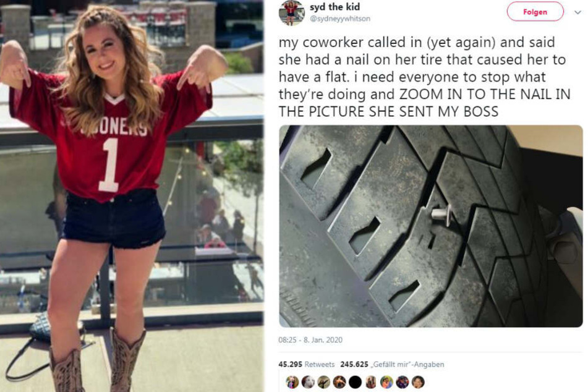Click the second liker avatar

(x=308, y=382)
